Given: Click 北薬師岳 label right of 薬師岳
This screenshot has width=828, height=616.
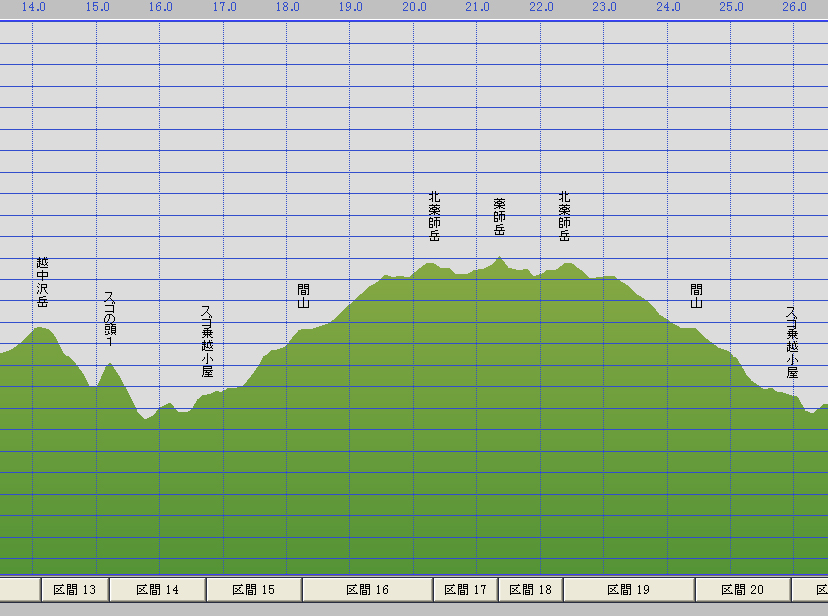Looking at the screenshot, I should (564, 216).
